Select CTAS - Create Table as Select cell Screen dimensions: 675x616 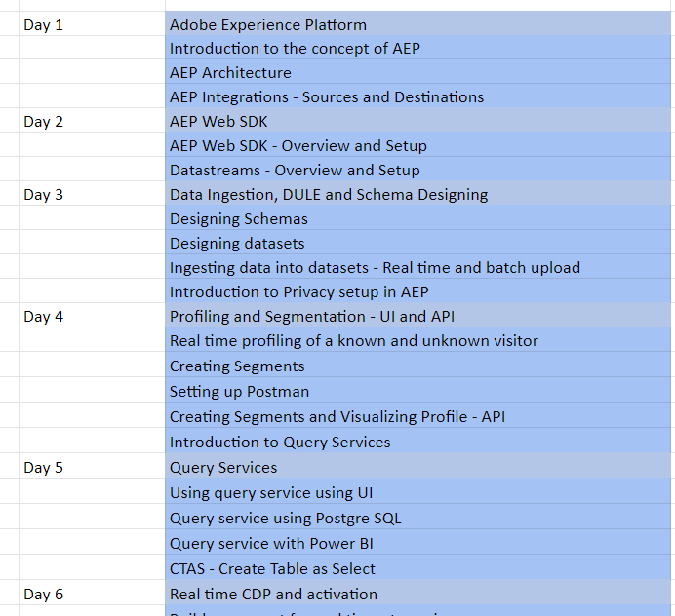click(x=272, y=568)
